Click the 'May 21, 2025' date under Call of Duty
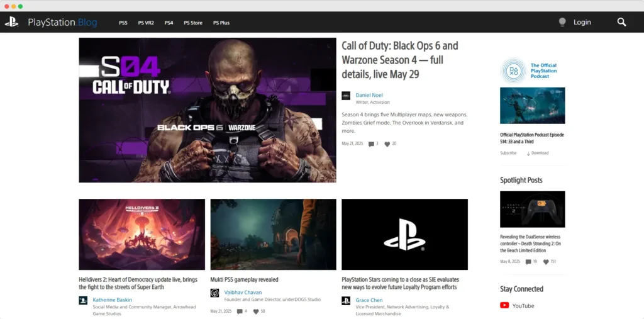This screenshot has width=644, height=319. click(352, 143)
